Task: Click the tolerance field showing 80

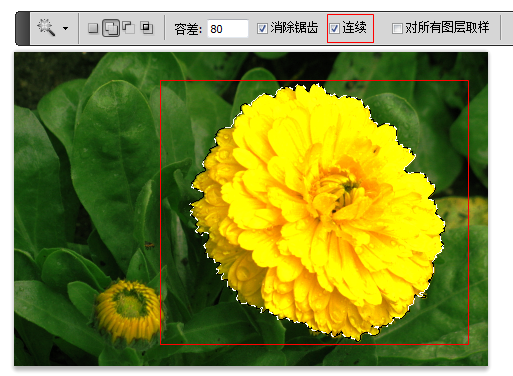Action: (x=228, y=29)
